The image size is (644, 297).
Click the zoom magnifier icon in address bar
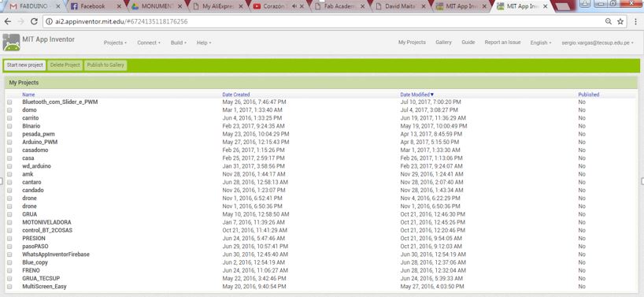tap(609, 21)
